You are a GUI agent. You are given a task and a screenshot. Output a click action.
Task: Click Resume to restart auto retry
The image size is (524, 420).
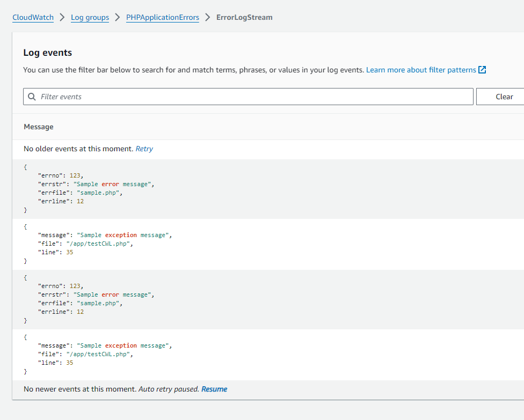(x=214, y=389)
